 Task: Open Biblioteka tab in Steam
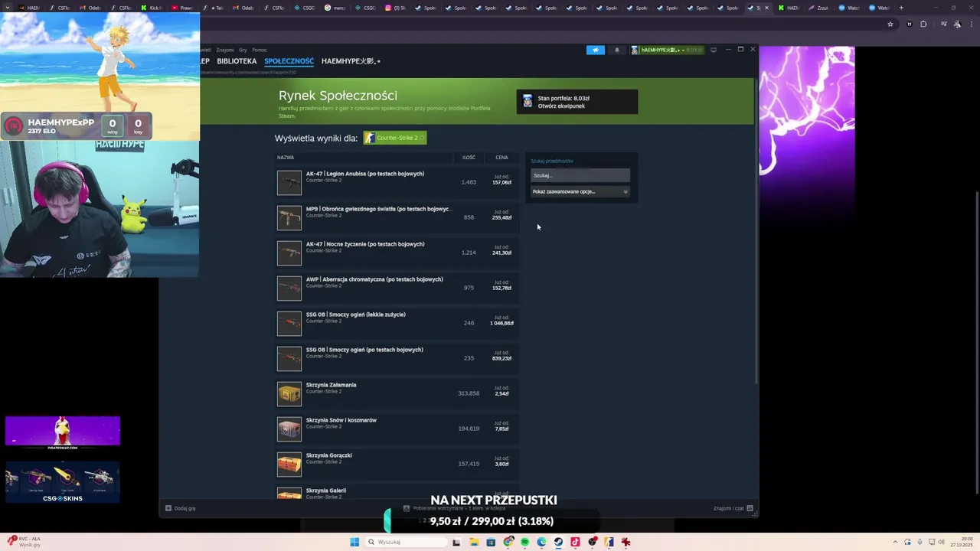[237, 61]
